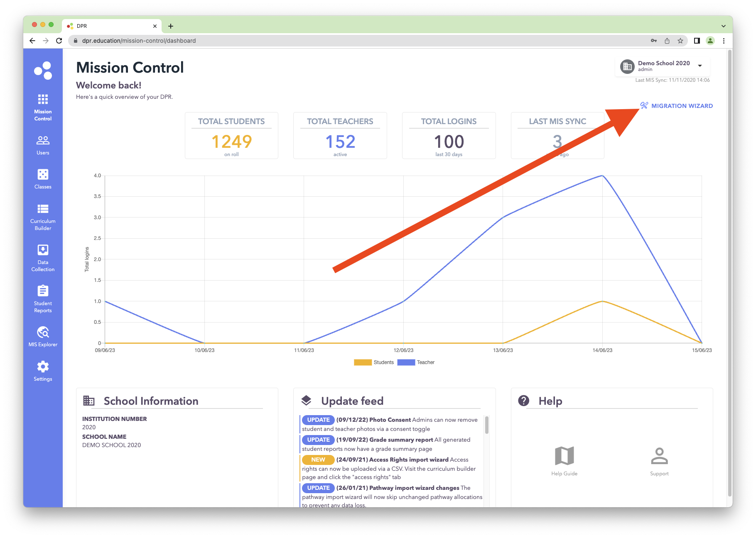Viewport: 756px width, 538px height.
Task: Open the browser tab search chevron
Action: point(724,26)
